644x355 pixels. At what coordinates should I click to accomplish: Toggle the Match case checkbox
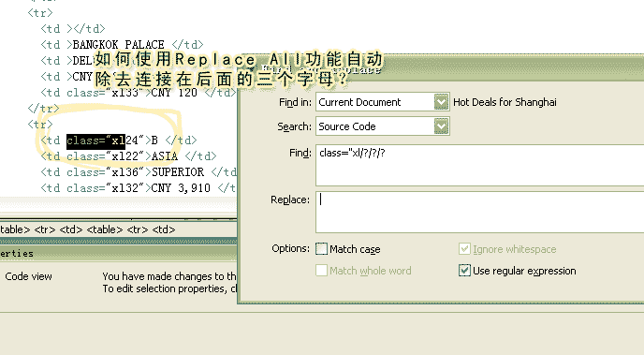(x=322, y=249)
